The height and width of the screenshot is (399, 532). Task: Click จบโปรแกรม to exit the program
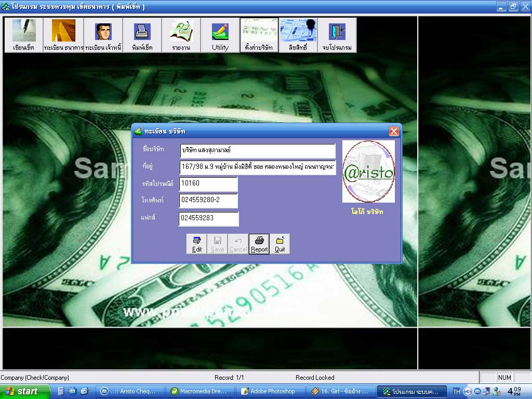337,35
